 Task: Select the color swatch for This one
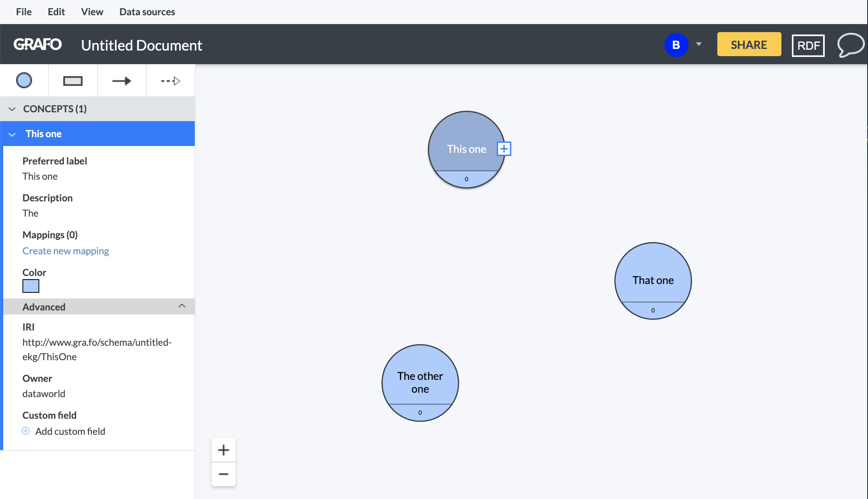pos(30,286)
